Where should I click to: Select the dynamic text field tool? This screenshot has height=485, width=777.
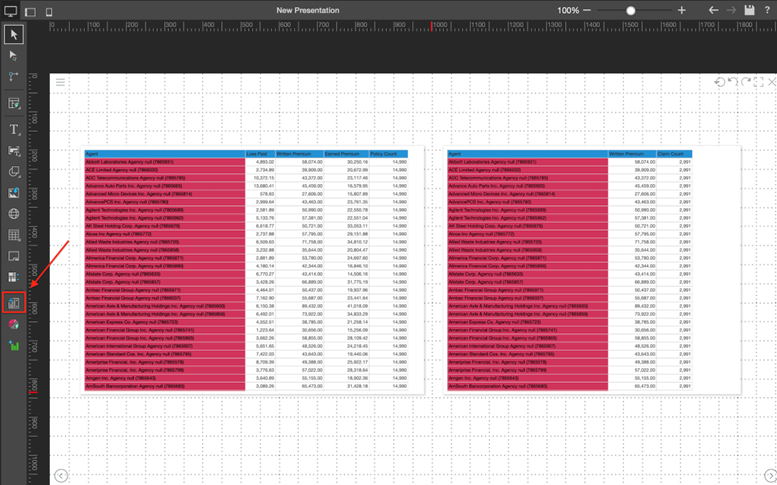[14, 151]
